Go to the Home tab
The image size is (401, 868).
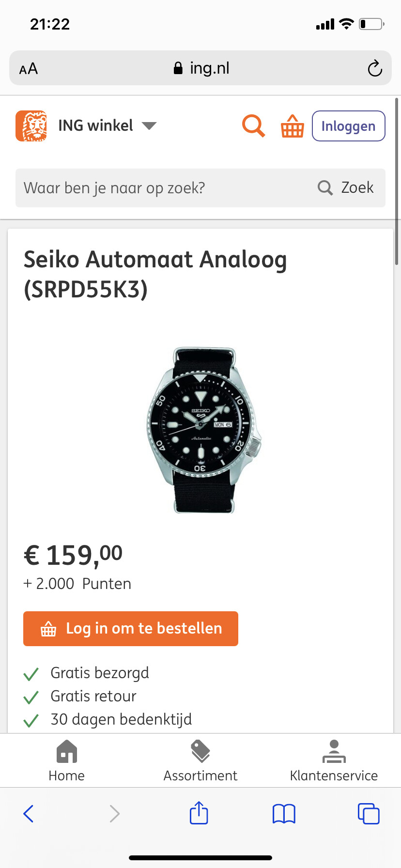67,761
